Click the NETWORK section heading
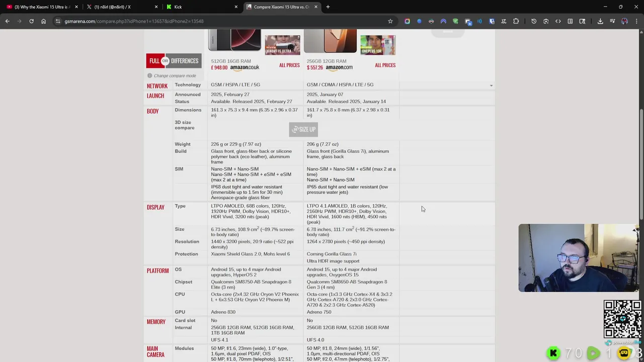The width and height of the screenshot is (644, 362). click(157, 86)
